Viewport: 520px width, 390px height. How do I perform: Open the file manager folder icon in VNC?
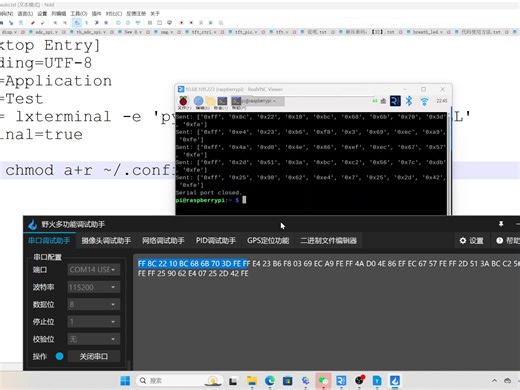point(210,101)
